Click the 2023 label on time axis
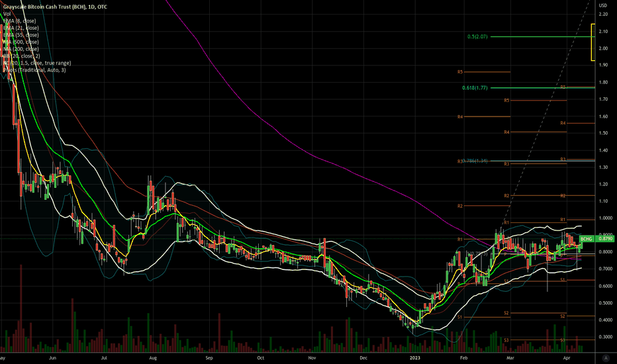This screenshot has width=617, height=364. pyautogui.click(x=414, y=358)
